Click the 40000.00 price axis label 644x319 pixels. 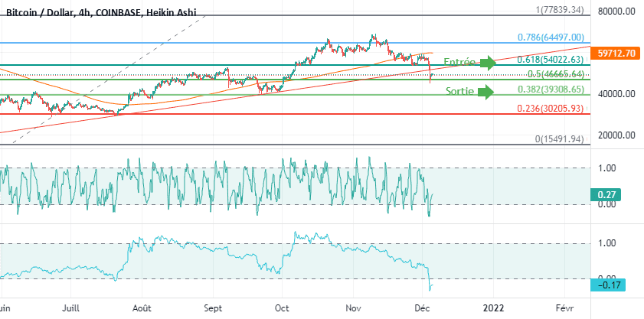(x=617, y=94)
